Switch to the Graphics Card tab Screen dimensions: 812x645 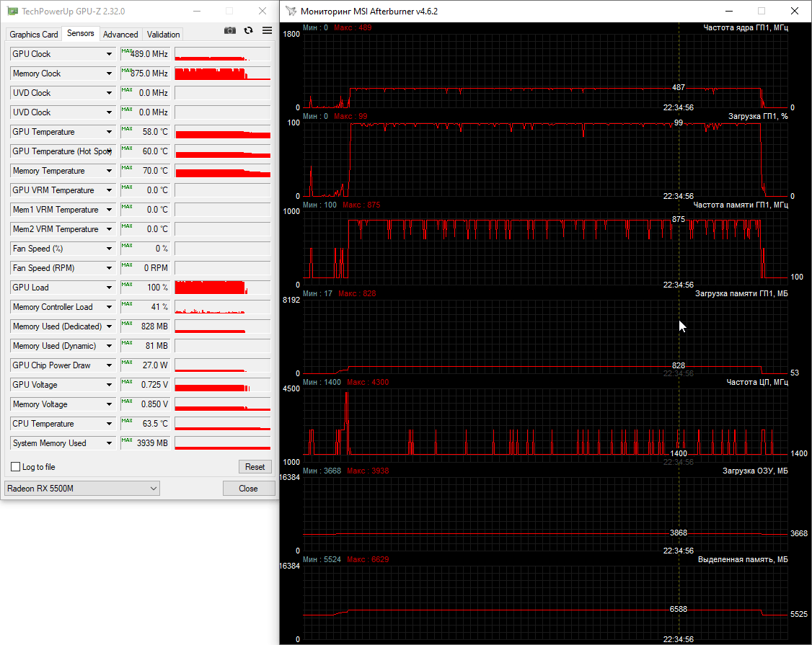[34, 34]
